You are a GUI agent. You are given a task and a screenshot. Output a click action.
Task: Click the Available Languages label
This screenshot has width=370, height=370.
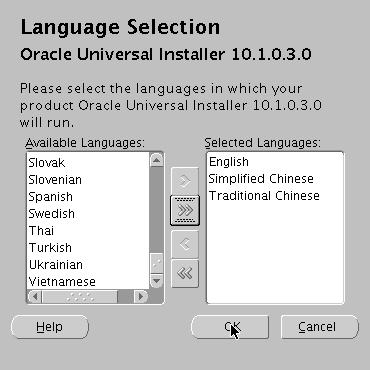(x=85, y=143)
